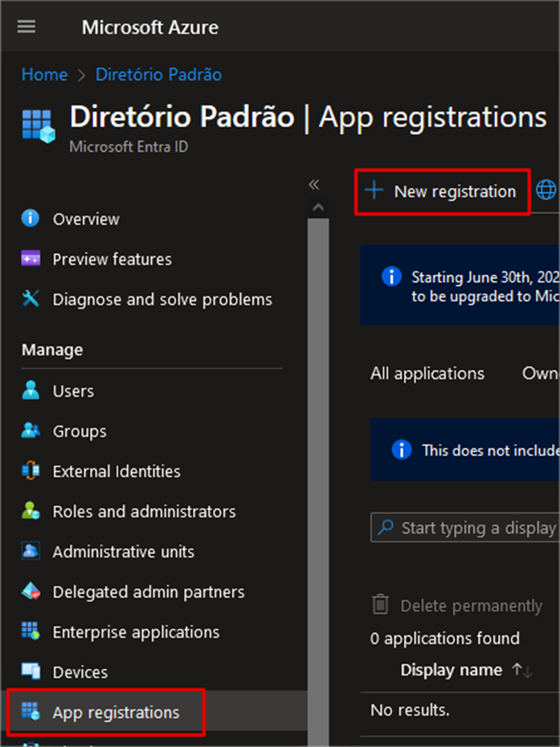Click the Delete permanently trash icon
The height and width of the screenshot is (747, 560).
tap(380, 605)
